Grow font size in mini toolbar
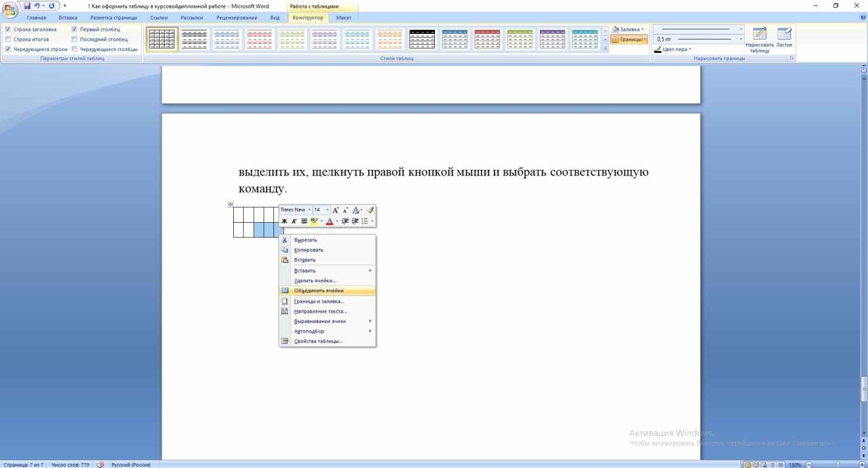 click(x=335, y=209)
